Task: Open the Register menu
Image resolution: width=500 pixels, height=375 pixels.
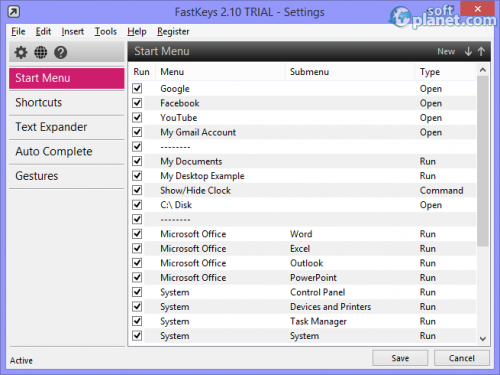Action: [173, 31]
